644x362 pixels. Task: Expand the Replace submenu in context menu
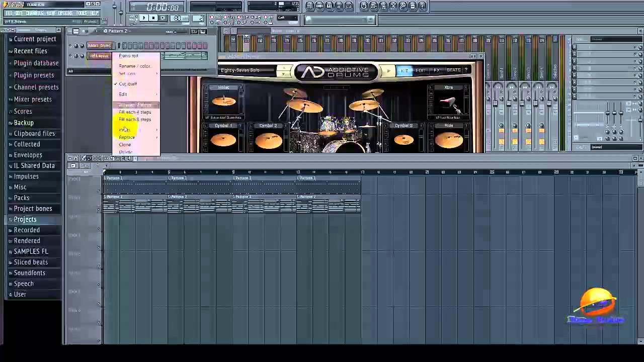coord(136,137)
